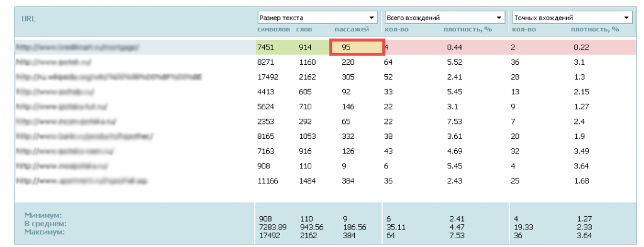Screen dimensions: 644x247
Task: Open the blurred wikipedia URL in third row
Action: coord(109,77)
